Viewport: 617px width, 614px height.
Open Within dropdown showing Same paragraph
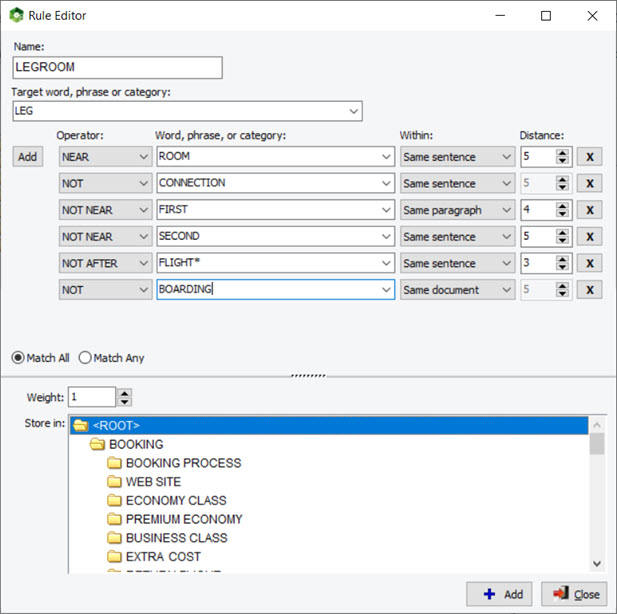507,210
